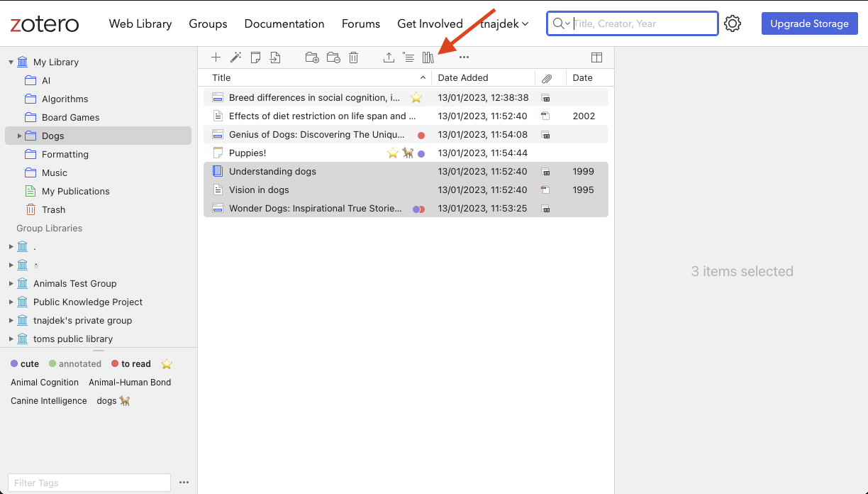Open tag selector ellipsis options menu
Screen dimensions: 868x494
[184, 483]
